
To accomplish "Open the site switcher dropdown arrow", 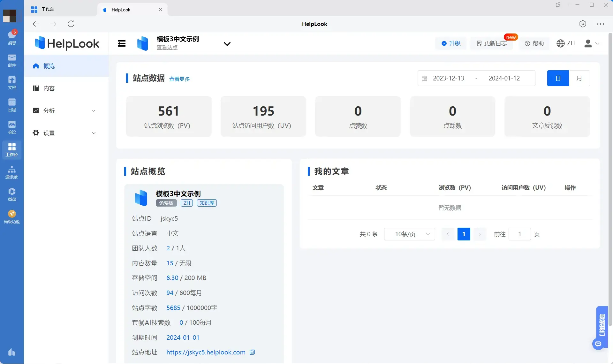I will point(227,44).
